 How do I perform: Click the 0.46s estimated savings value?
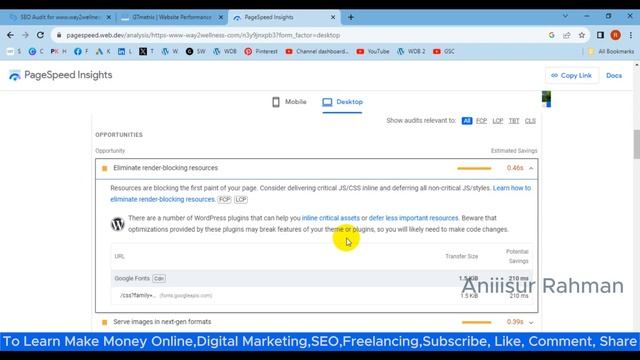pos(515,168)
